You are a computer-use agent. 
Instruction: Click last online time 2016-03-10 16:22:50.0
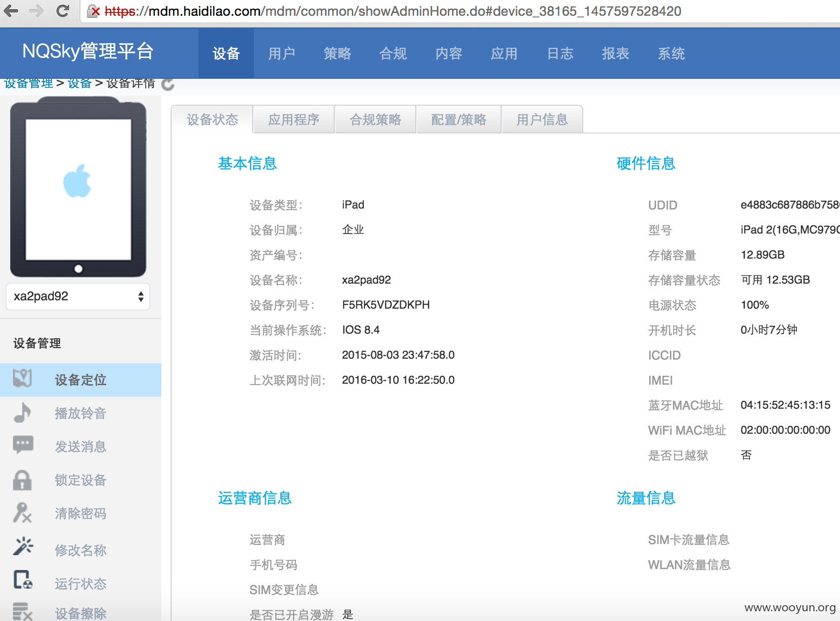point(398,380)
